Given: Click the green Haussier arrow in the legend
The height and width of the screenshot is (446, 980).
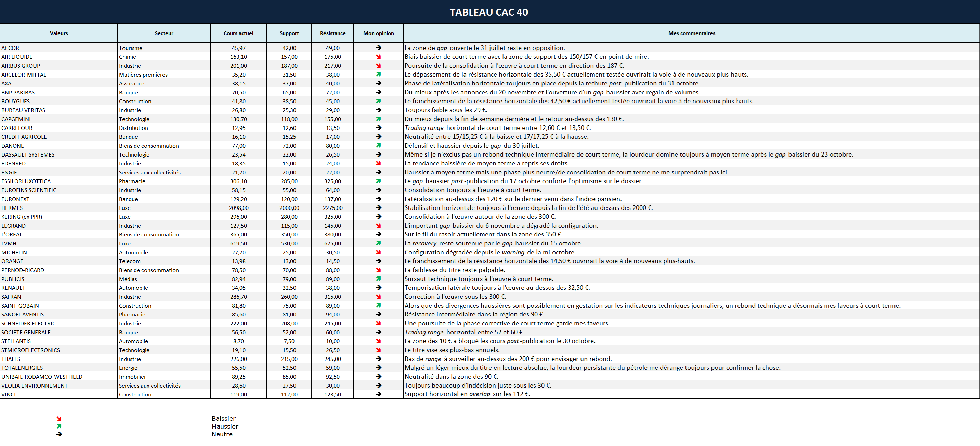Looking at the screenshot, I should click(x=59, y=426).
